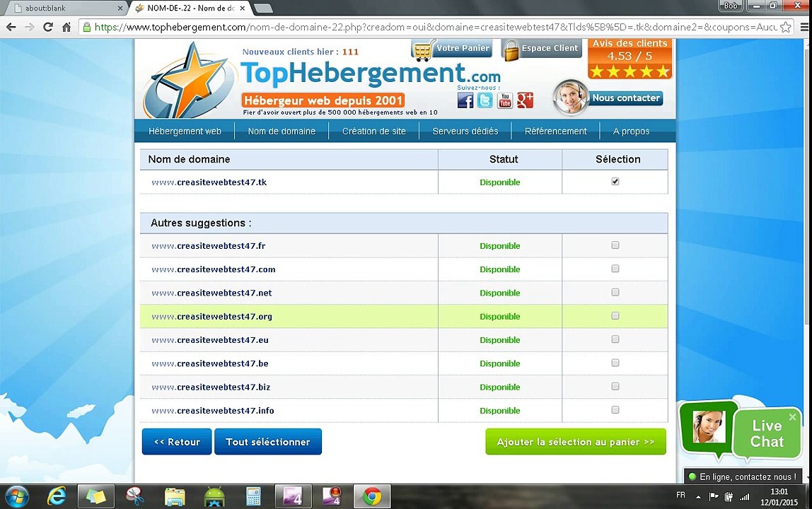
Task: Bookmark this page with the star icon
Action: click(x=786, y=27)
